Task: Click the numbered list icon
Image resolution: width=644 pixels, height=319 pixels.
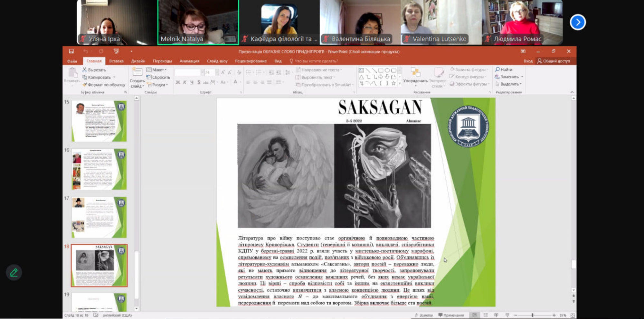Action: point(258,72)
